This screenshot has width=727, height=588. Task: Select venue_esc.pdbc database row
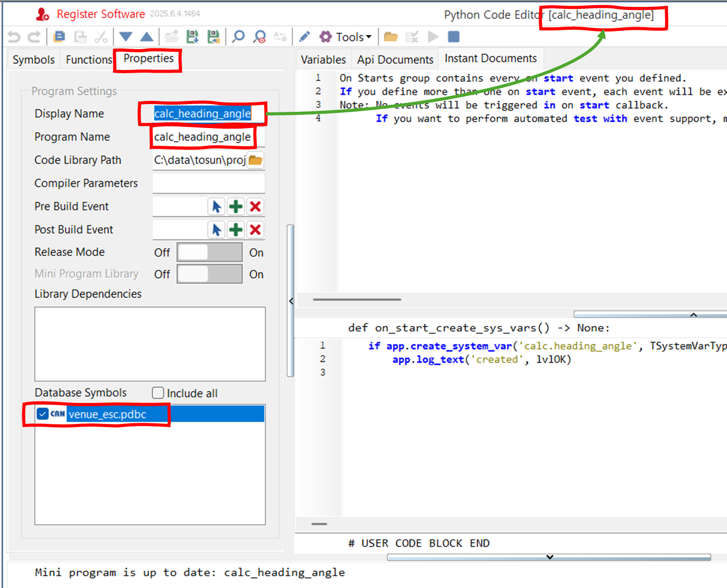click(x=150, y=414)
